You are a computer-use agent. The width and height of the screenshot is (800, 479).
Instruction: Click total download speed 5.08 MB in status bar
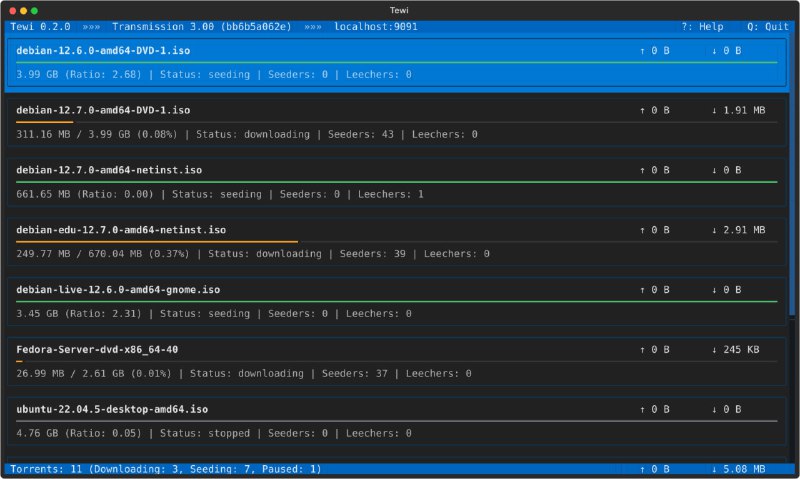[738, 469]
